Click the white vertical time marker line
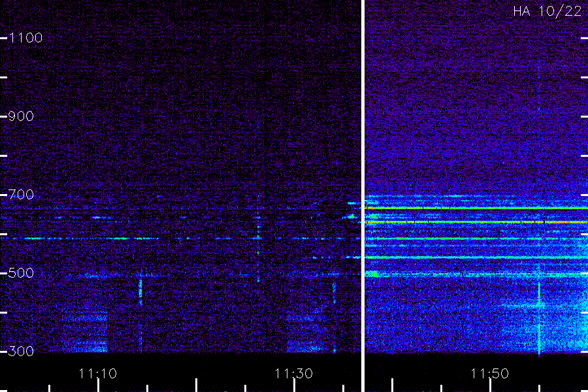 [x=363, y=196]
